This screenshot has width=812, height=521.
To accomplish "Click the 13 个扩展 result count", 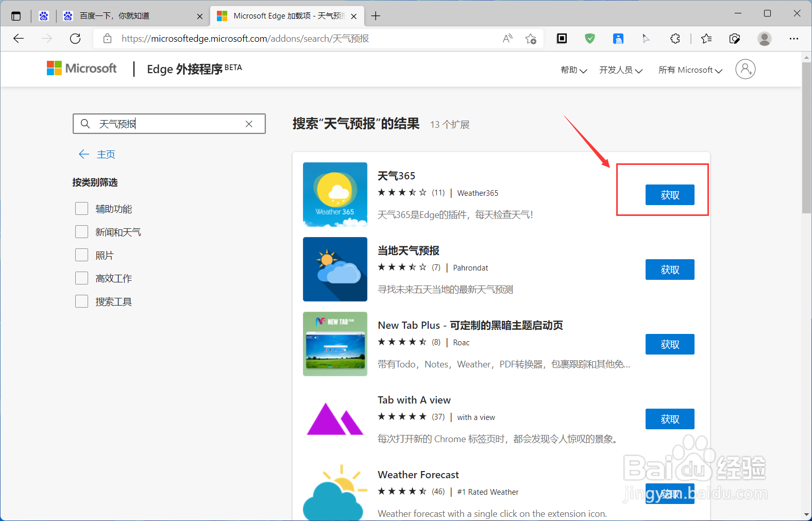I will pyautogui.click(x=450, y=125).
